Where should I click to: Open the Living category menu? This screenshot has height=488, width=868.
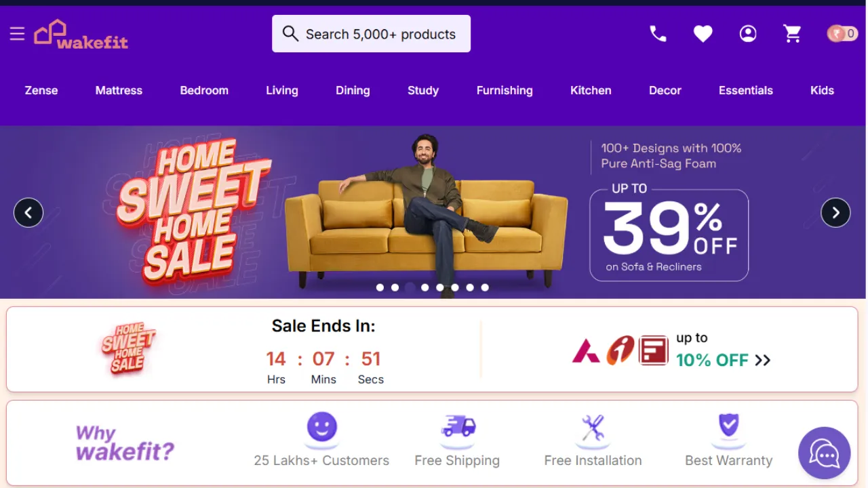(281, 90)
